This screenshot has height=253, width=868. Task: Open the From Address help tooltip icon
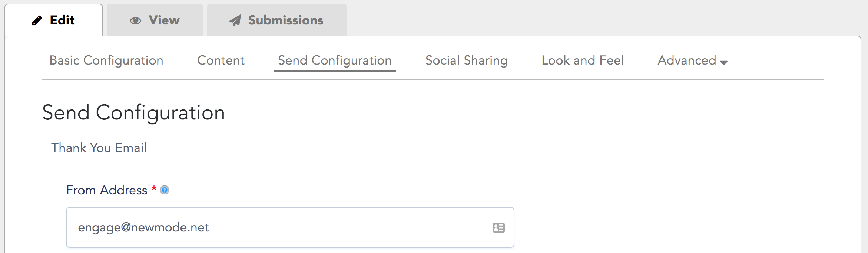pos(165,190)
